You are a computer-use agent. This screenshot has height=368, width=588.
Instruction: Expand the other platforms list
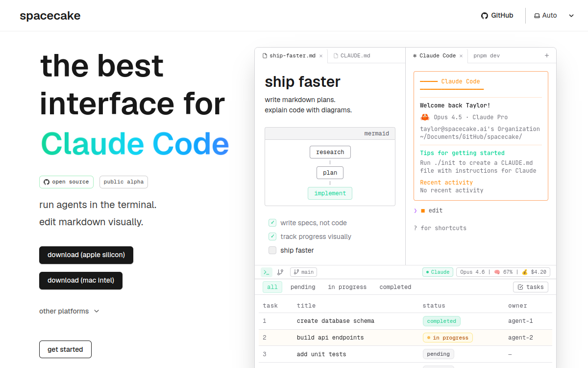click(69, 311)
